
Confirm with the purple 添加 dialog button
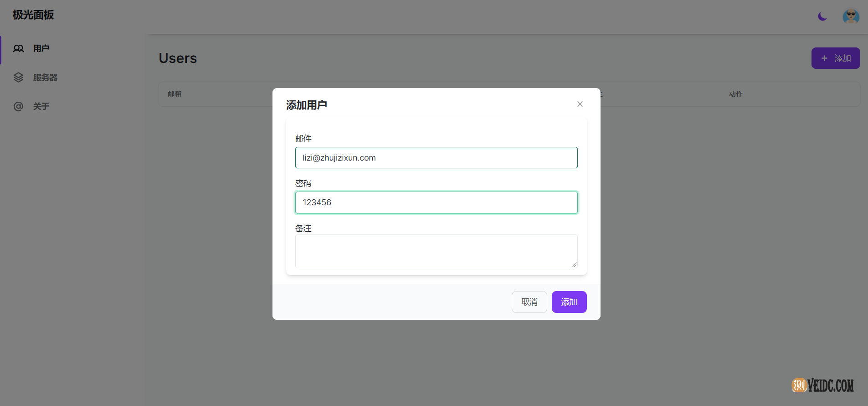[569, 302]
